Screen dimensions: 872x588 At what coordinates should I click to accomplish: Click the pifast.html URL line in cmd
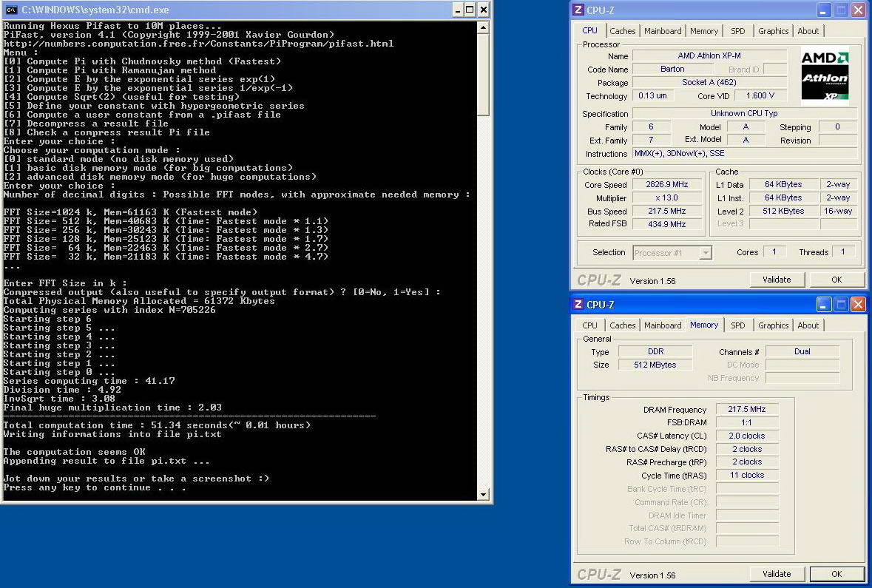coord(198,44)
